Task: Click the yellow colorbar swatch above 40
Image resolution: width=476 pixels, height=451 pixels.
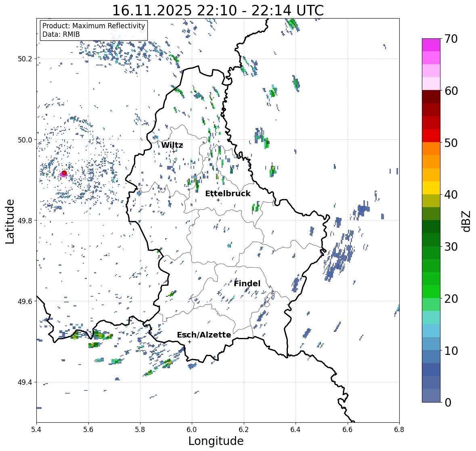Action: pyautogui.click(x=431, y=188)
